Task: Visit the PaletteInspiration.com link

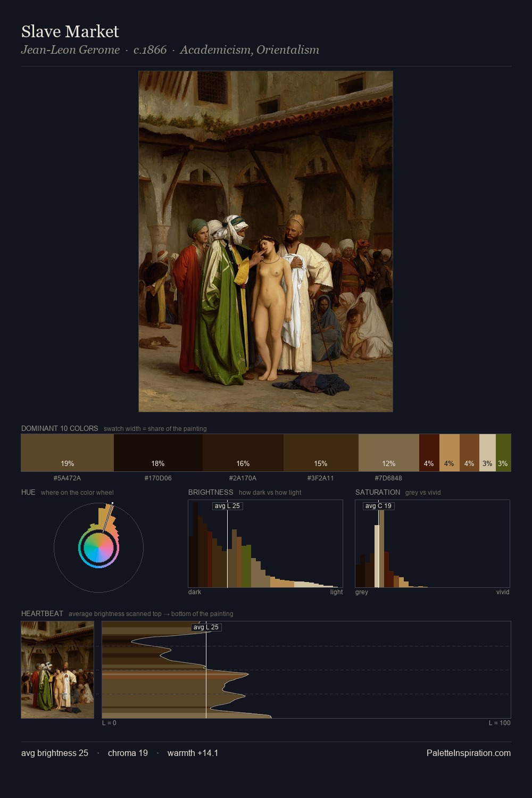Action: point(469,753)
